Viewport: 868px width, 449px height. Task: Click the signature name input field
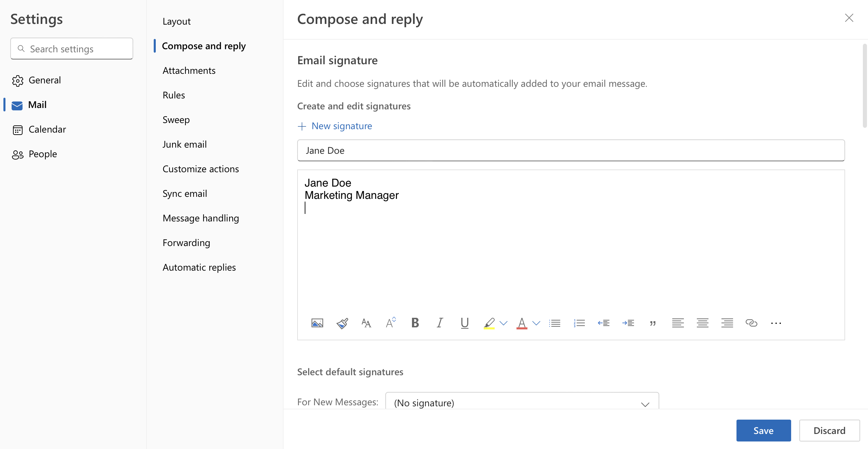point(570,149)
